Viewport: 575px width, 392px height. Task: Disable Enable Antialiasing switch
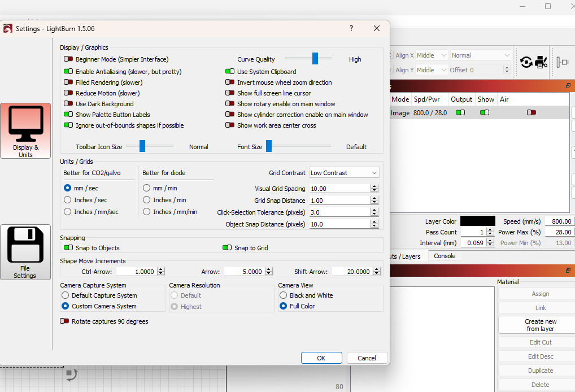tap(68, 72)
